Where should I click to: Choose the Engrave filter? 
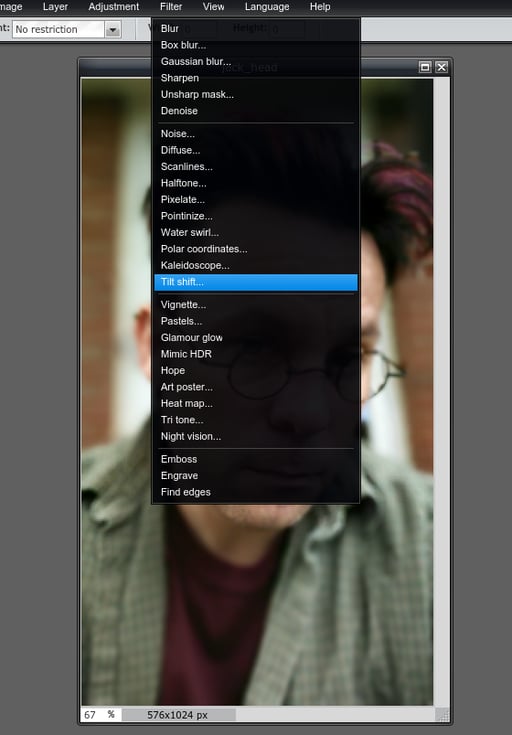click(x=256, y=475)
